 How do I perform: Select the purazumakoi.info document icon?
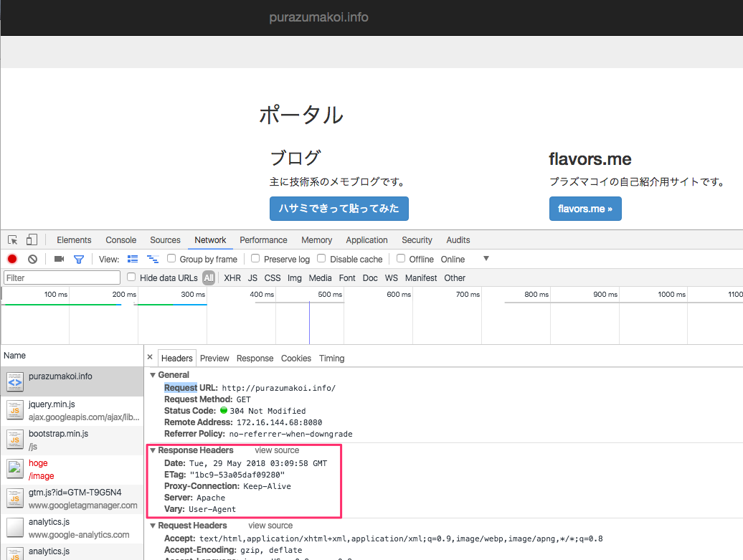click(14, 382)
